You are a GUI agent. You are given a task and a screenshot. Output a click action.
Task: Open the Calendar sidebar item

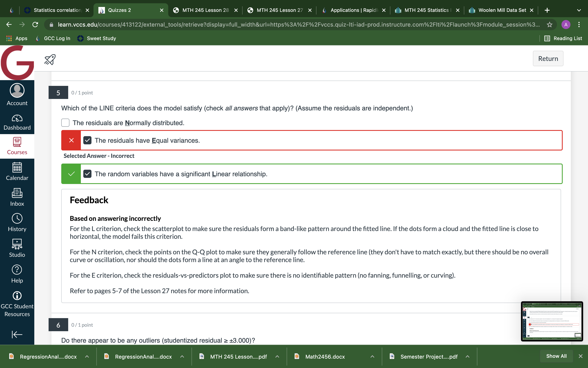point(17,171)
